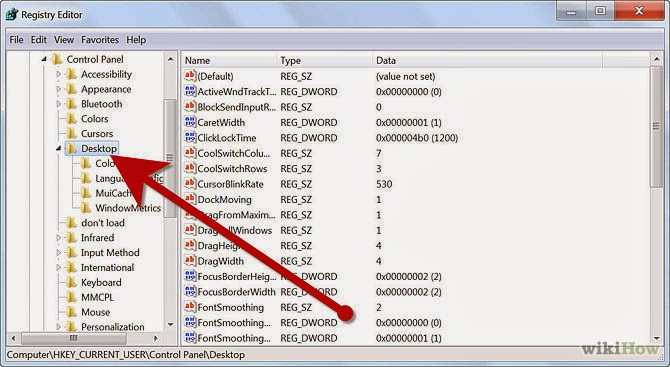Click the tree pane scroll-down arrow
Screen dimensions: 670x367
click(x=170, y=325)
